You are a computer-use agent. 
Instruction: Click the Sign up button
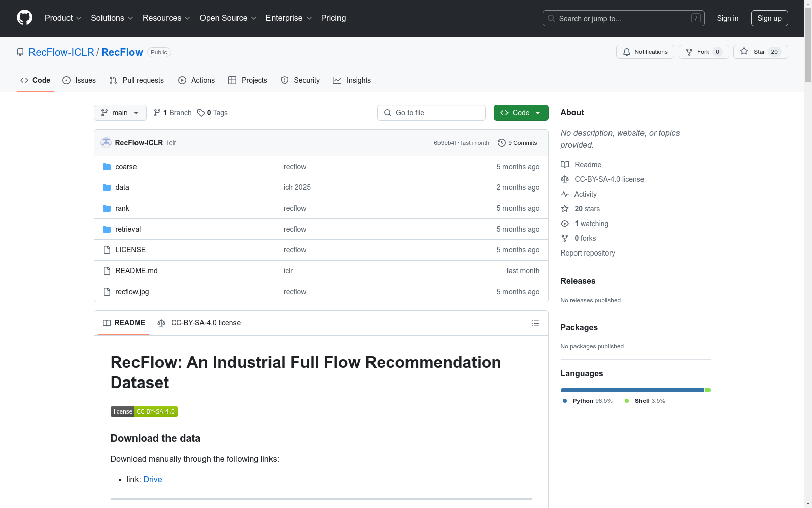point(769,18)
